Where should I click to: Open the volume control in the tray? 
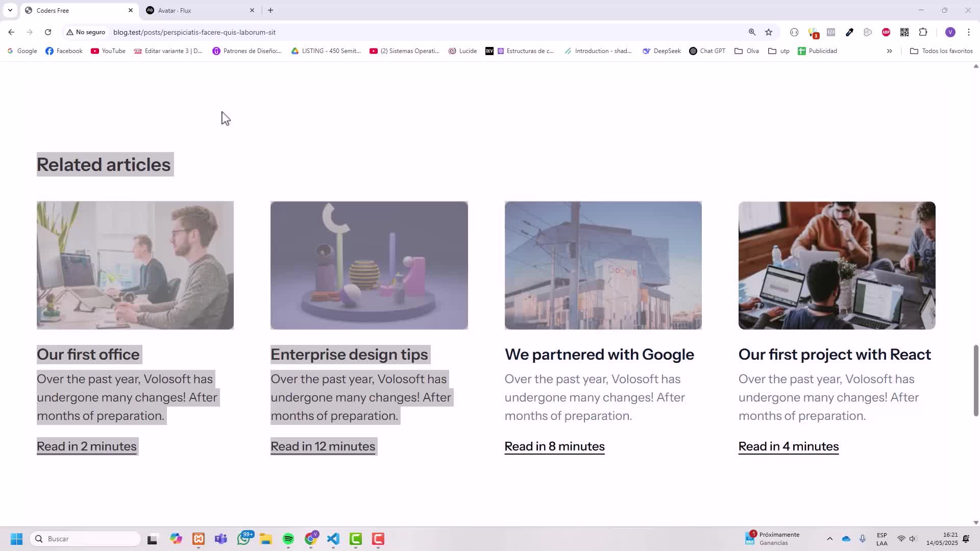coord(913,539)
